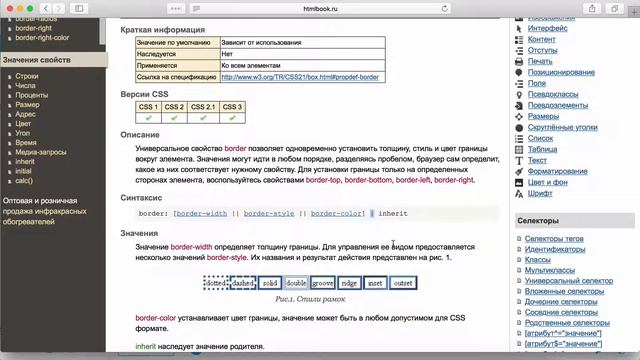Open the Позиционирование category link

coord(561,72)
